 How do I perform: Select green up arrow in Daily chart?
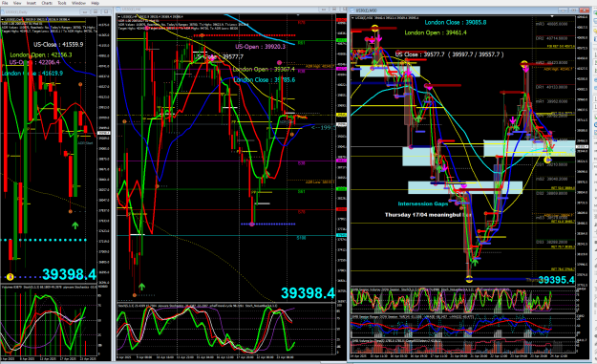coord(75,225)
